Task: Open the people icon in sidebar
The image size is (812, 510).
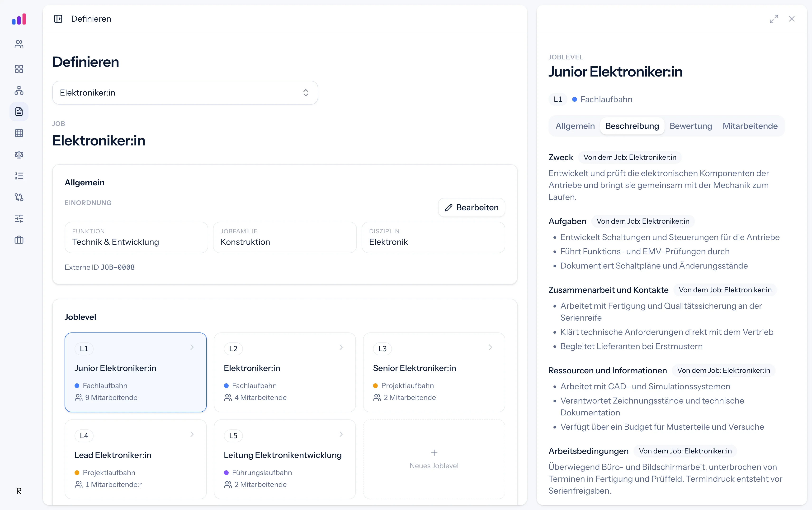Action: coord(19,44)
